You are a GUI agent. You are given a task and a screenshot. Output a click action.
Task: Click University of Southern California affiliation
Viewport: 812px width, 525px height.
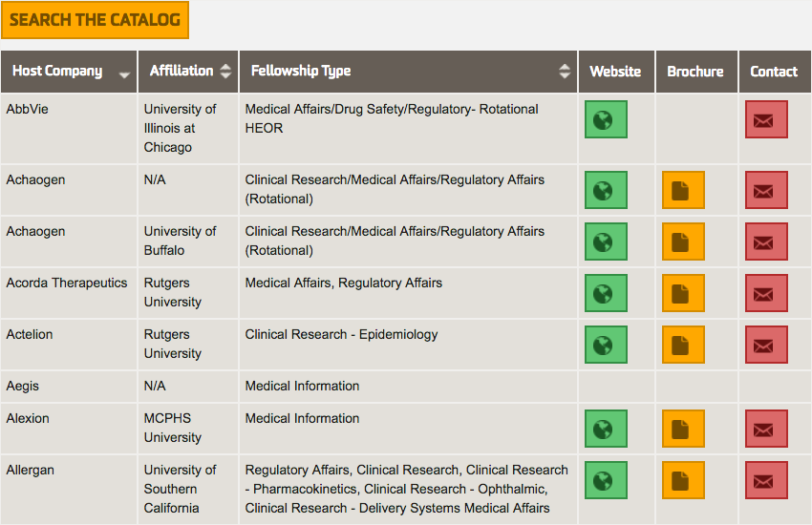pos(180,489)
